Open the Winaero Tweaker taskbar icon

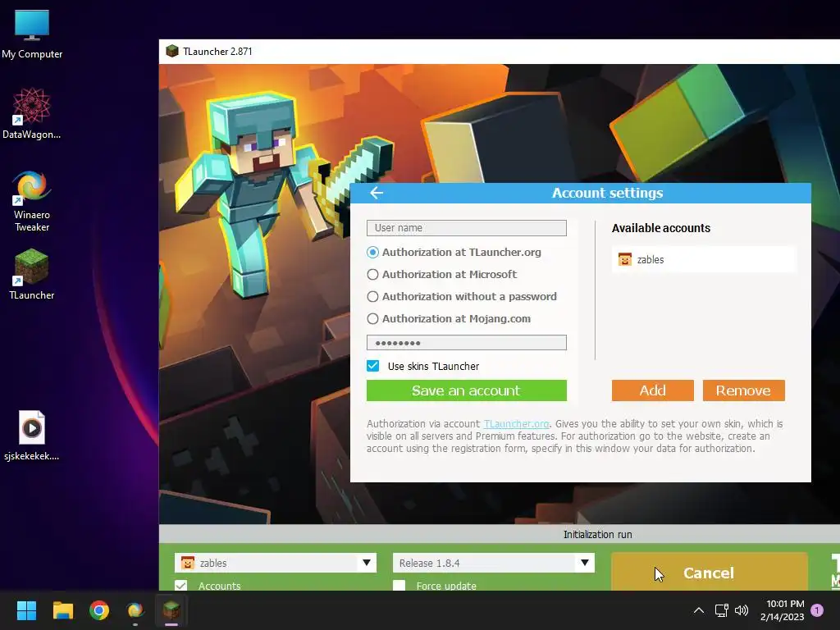135,610
